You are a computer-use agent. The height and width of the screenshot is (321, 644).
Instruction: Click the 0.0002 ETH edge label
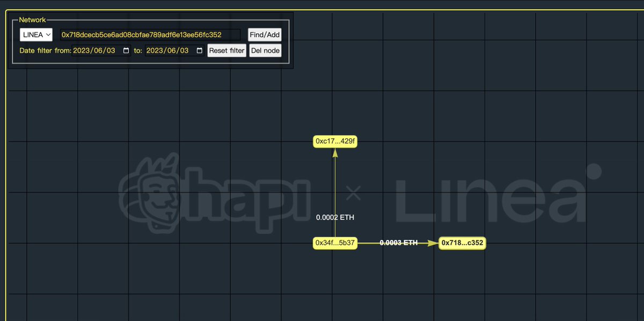coord(335,218)
